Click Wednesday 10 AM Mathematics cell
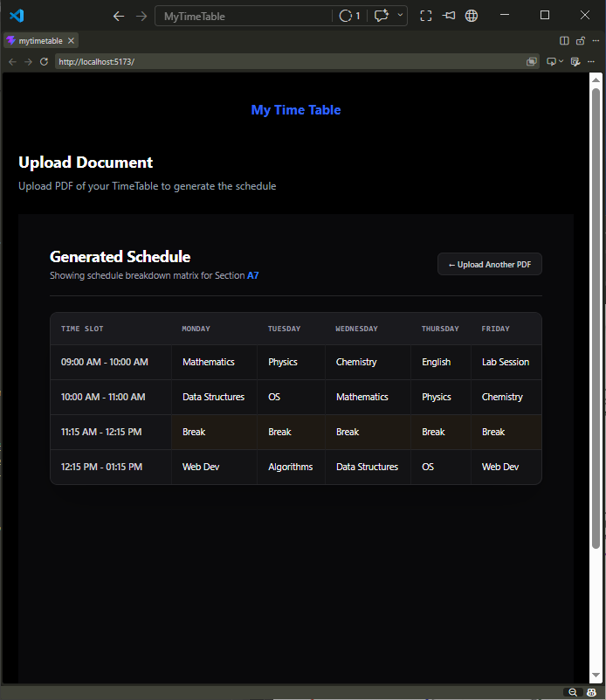Viewport: 606px width, 700px height. [x=368, y=397]
